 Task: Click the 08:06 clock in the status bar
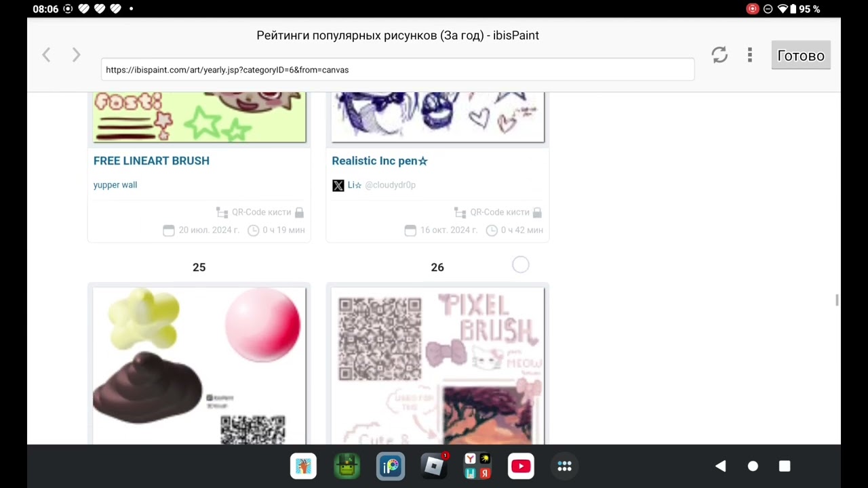pos(45,9)
